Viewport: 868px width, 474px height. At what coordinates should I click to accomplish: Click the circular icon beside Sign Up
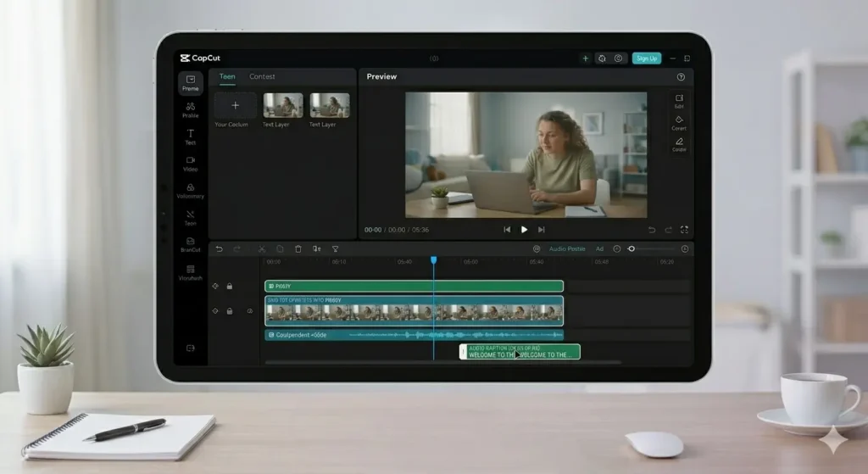(x=618, y=59)
